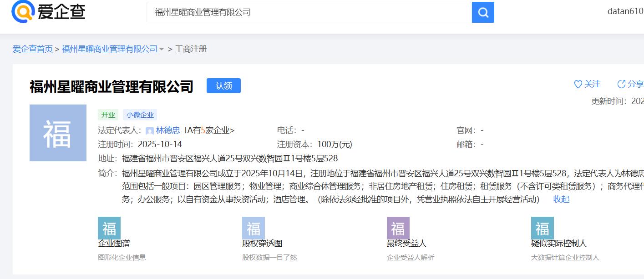Click the avatar icon beside 林德忠
This screenshot has width=644, height=279.
point(150,131)
